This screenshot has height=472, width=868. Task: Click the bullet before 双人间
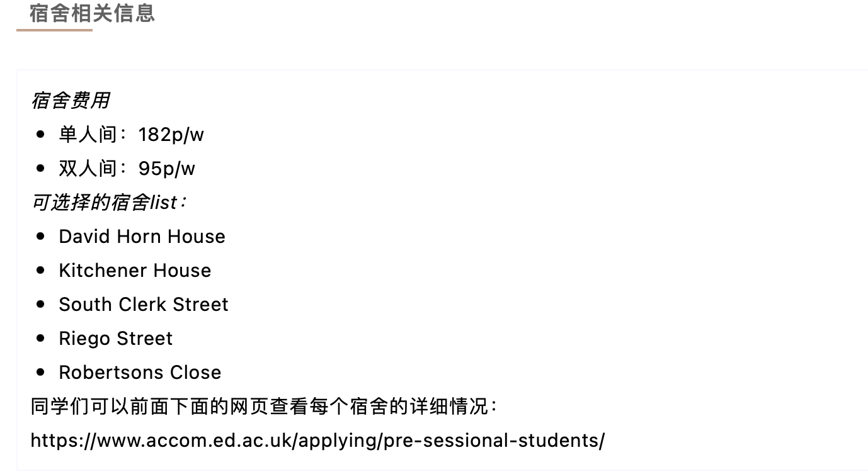click(41, 168)
